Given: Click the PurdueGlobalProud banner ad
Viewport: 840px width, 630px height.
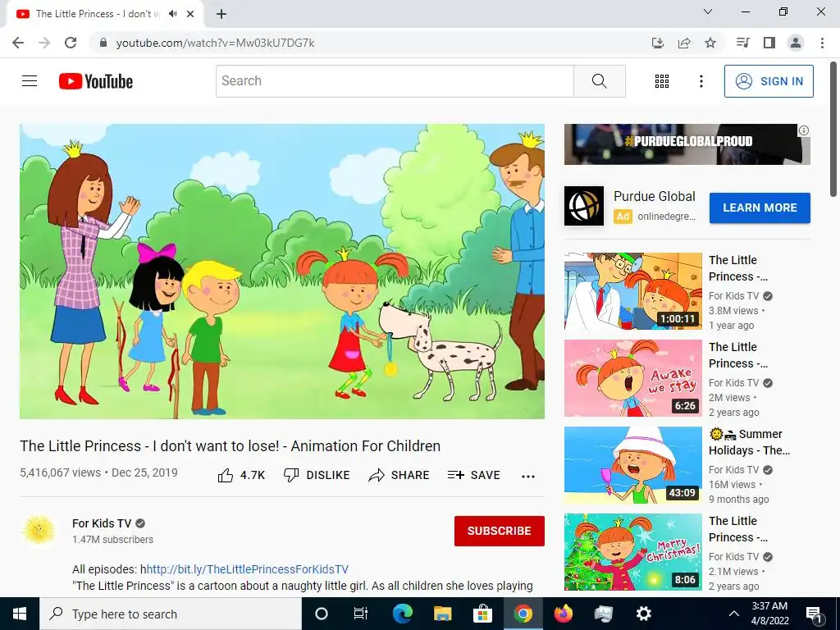Looking at the screenshot, I should pos(687,144).
